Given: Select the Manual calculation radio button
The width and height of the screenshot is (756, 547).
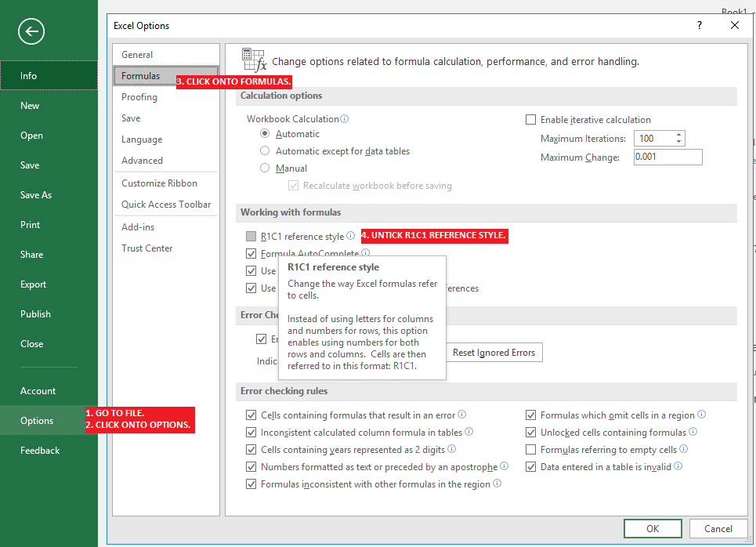Looking at the screenshot, I should pyautogui.click(x=265, y=168).
